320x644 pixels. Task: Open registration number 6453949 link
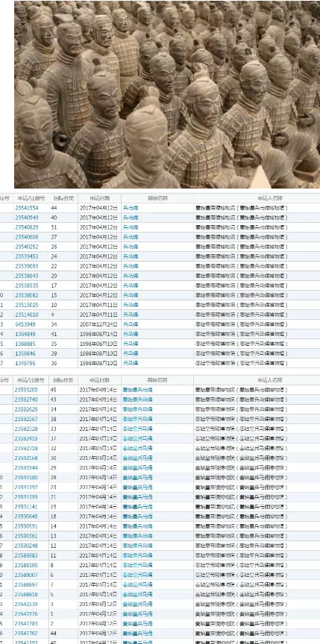pos(25,324)
